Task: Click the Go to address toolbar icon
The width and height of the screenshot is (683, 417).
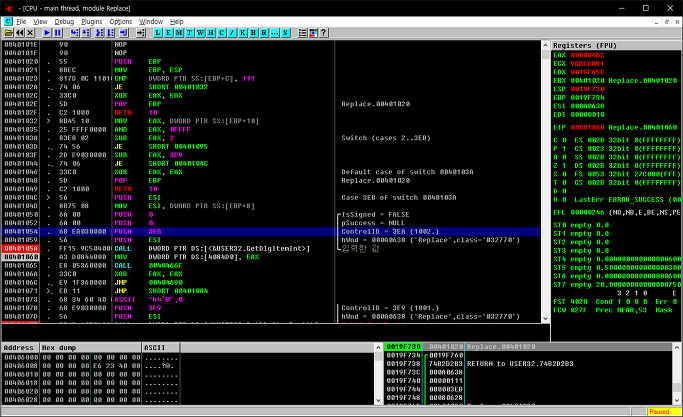Action: (x=141, y=33)
